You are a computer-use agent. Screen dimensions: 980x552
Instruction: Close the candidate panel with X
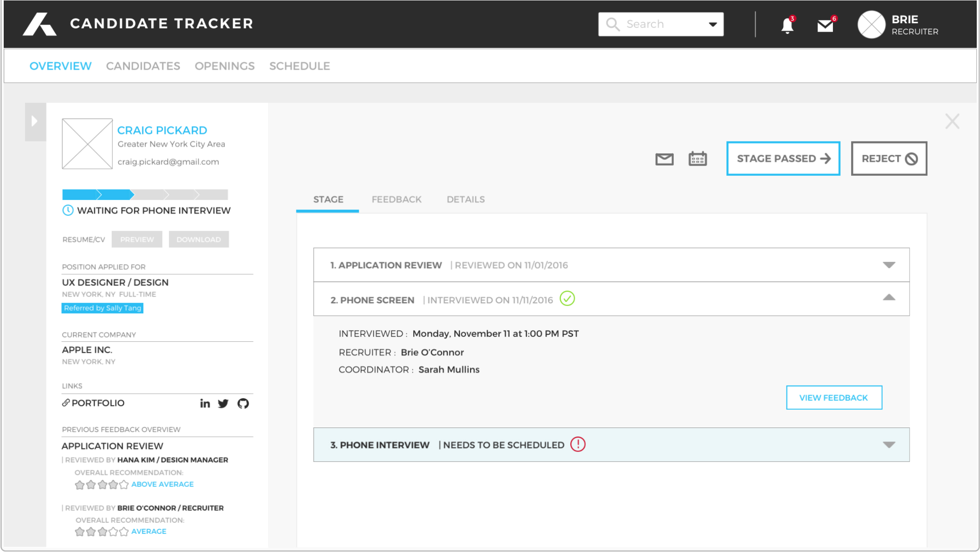coord(952,121)
